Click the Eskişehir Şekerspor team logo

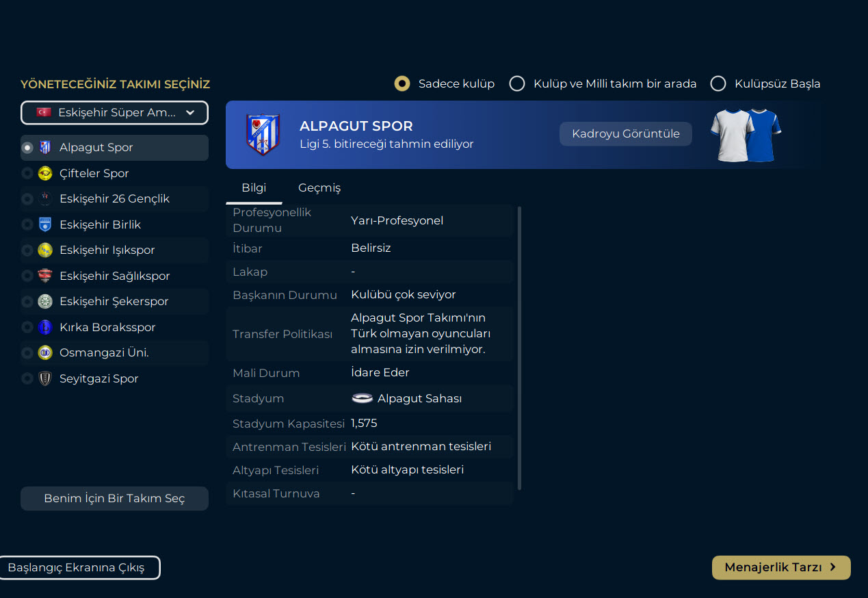pos(45,302)
